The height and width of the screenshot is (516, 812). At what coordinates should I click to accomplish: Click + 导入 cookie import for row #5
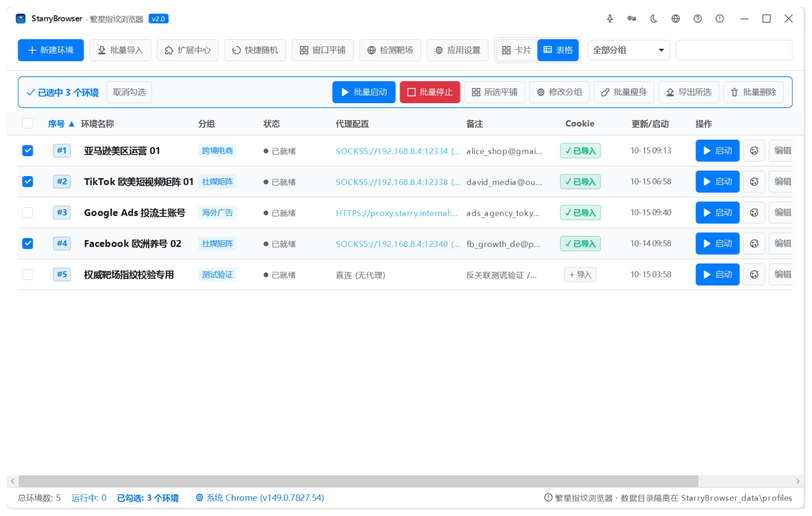coord(580,275)
